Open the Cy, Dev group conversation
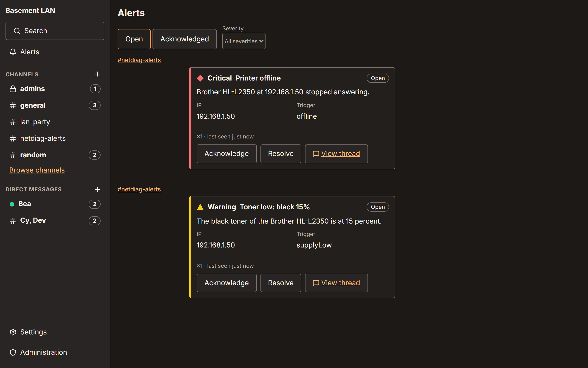Viewport: 588px width, 368px height. (55, 221)
